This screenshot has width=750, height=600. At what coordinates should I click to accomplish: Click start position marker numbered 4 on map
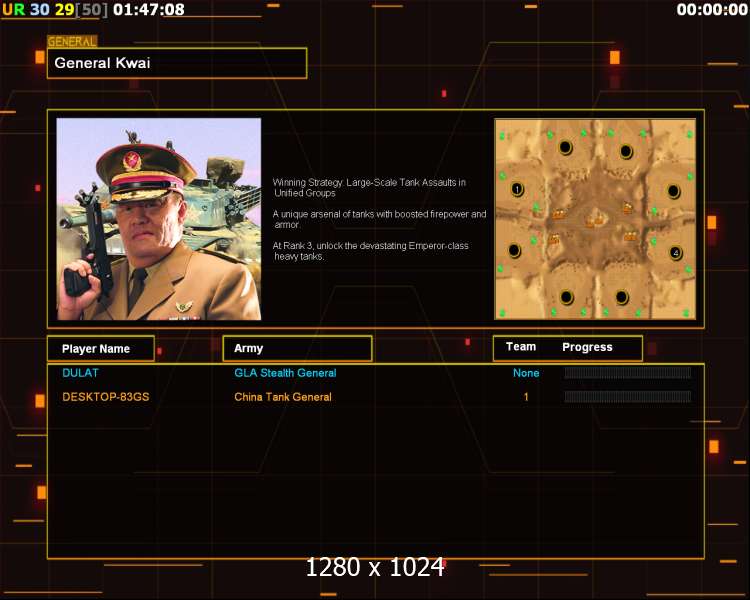[x=675, y=252]
